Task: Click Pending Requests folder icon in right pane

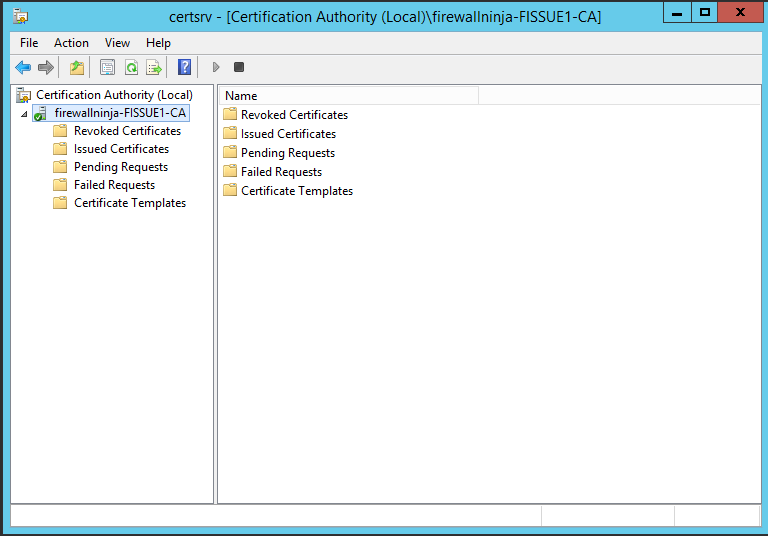Action: [230, 152]
